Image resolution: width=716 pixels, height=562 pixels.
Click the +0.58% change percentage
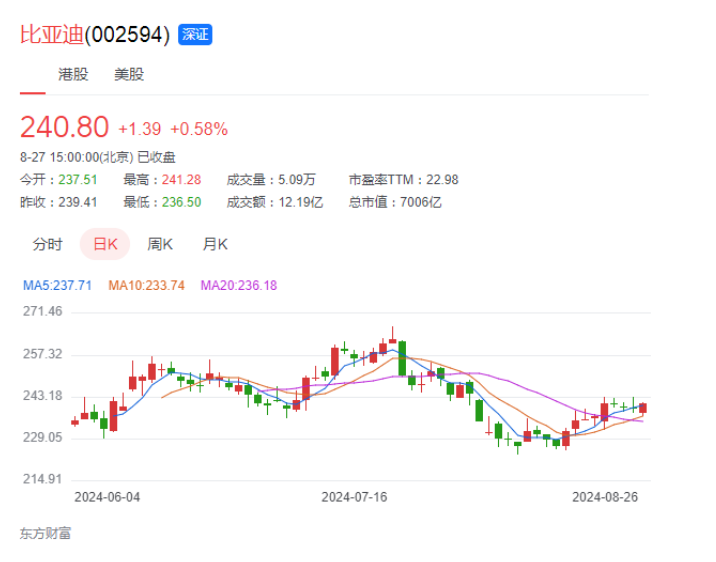click(199, 129)
